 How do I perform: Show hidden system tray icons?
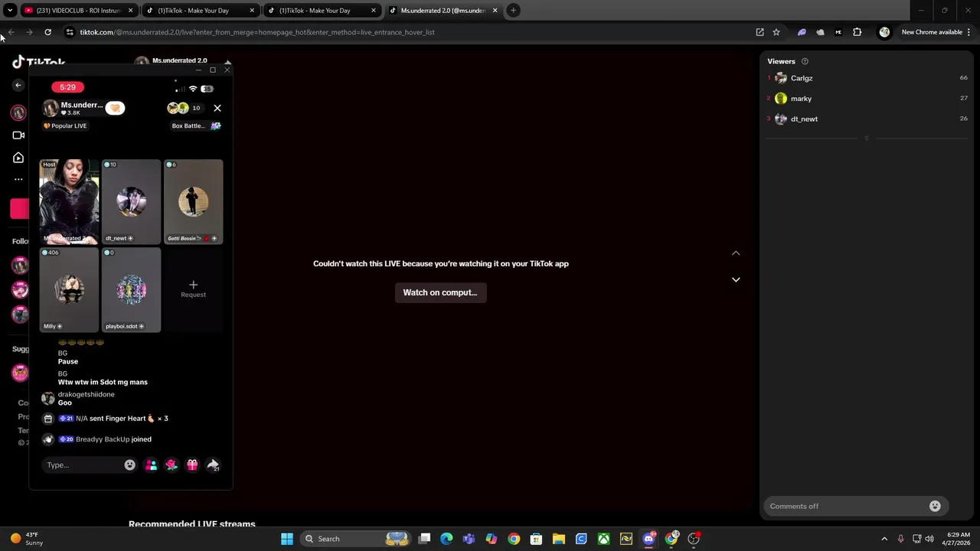884,539
